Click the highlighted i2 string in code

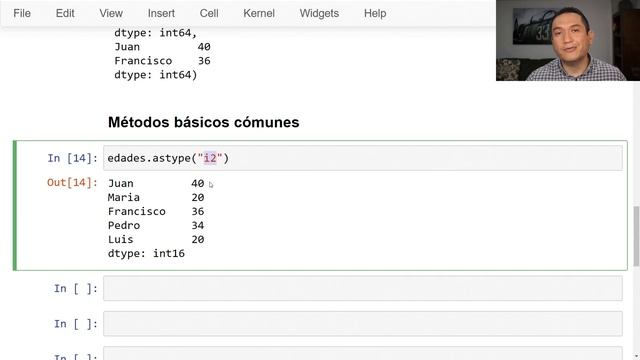tap(210, 158)
